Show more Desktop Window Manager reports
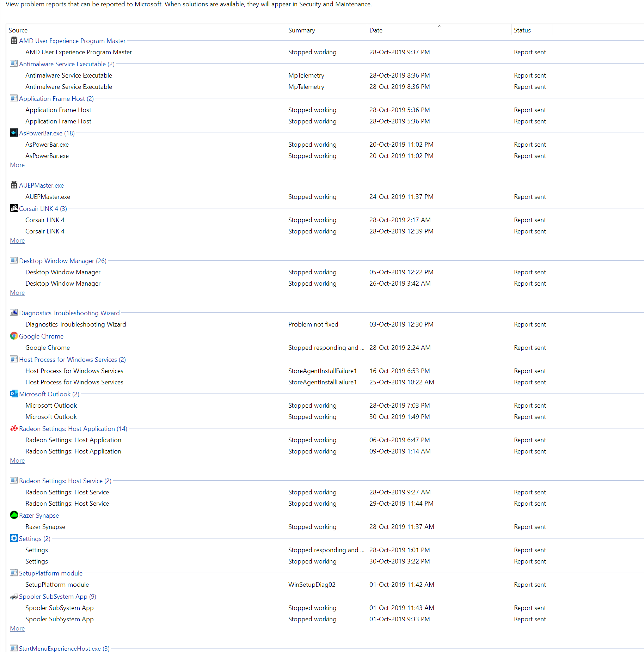Viewport: 644px width, 652px height. click(x=17, y=293)
